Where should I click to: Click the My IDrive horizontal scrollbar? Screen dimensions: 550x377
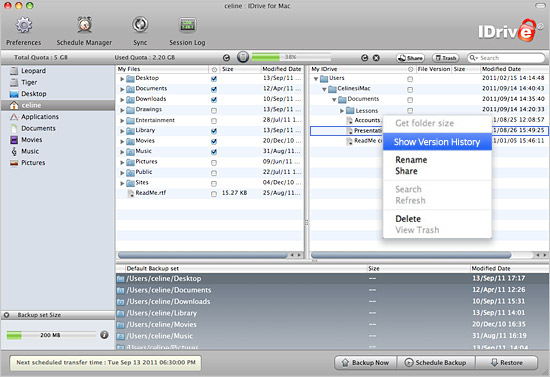(x=411, y=255)
